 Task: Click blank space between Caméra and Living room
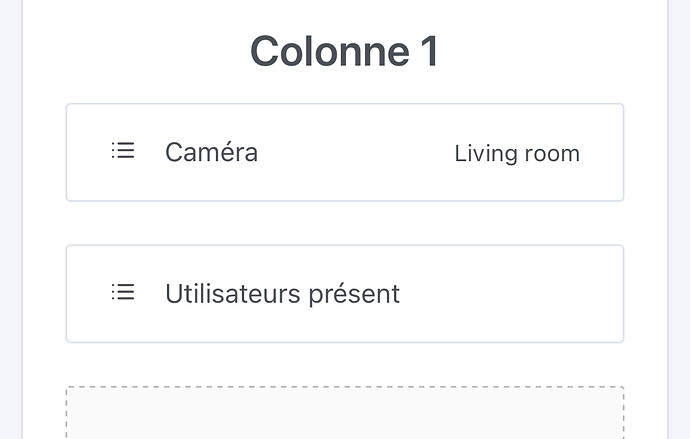(355, 153)
